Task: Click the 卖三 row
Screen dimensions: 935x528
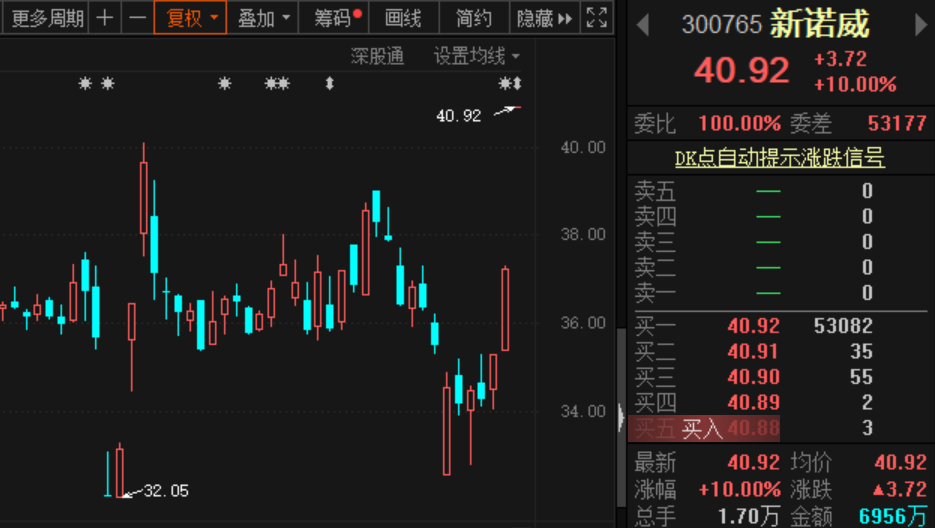Action: [781, 242]
